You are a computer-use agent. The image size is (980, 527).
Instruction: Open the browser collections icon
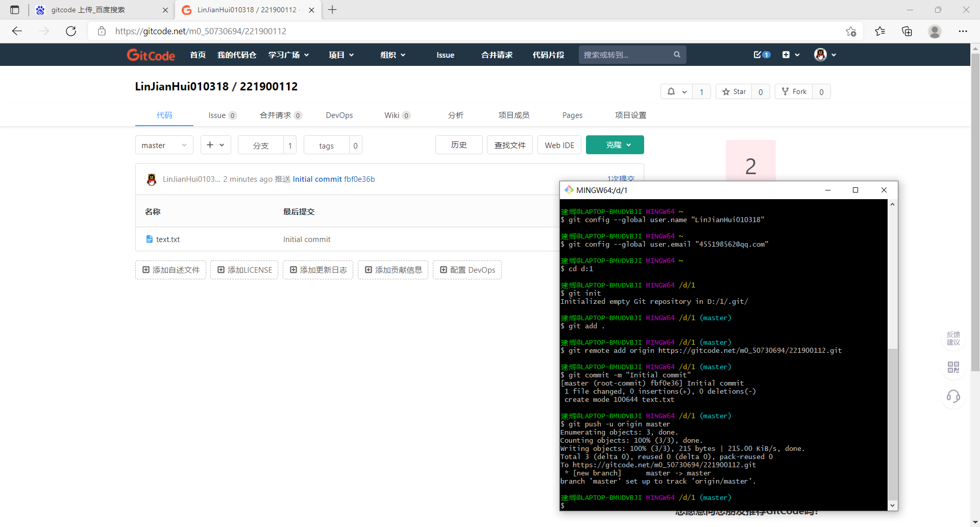907,31
